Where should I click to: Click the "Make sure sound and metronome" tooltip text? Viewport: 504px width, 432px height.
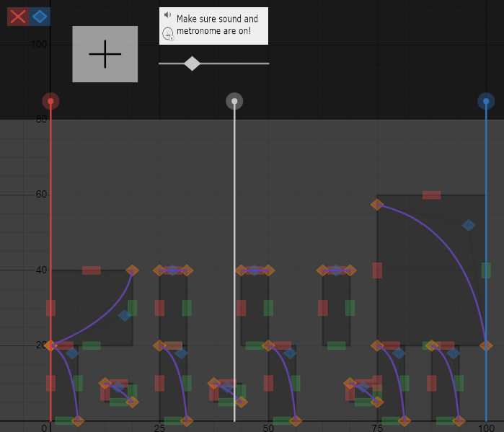[217, 25]
